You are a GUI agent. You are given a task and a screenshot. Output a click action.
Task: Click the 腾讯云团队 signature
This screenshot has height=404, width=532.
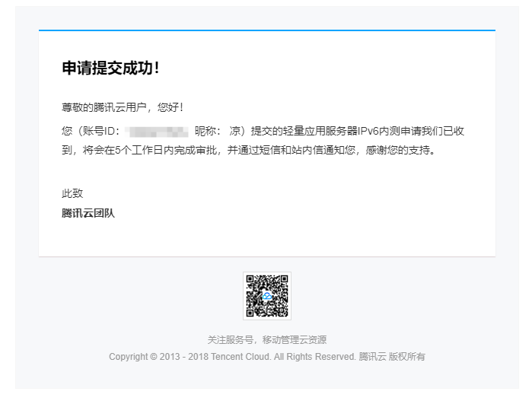[88, 213]
